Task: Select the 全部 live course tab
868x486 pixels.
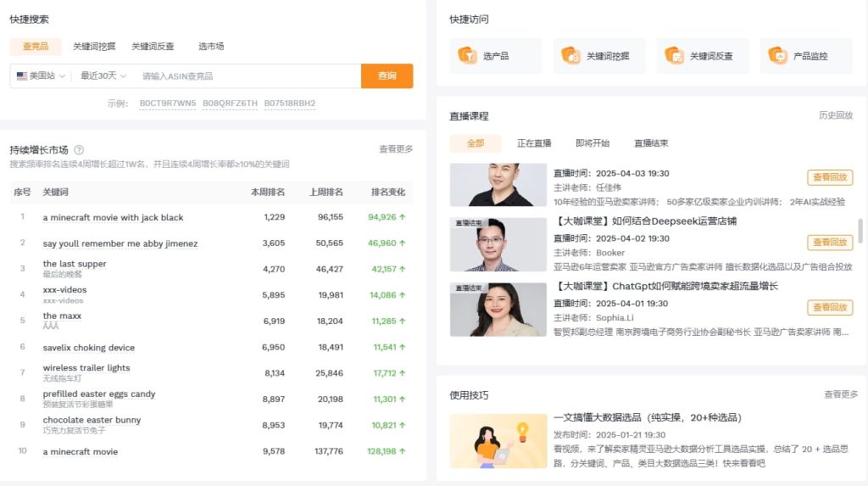Action: 476,143
